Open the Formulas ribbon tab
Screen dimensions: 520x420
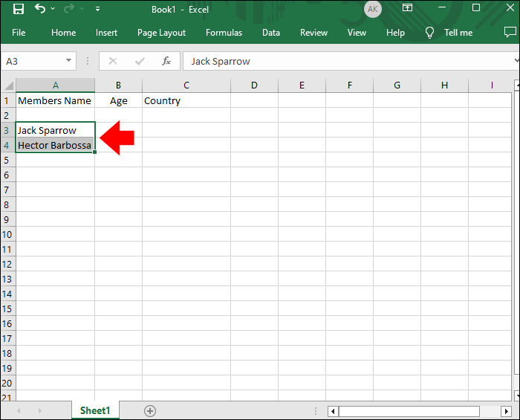pos(224,33)
